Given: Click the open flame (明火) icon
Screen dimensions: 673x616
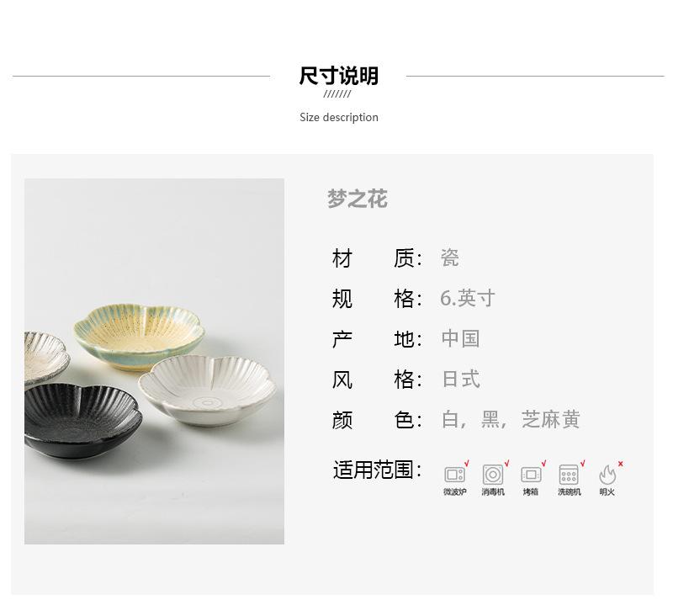Looking at the screenshot, I should pos(607,475).
